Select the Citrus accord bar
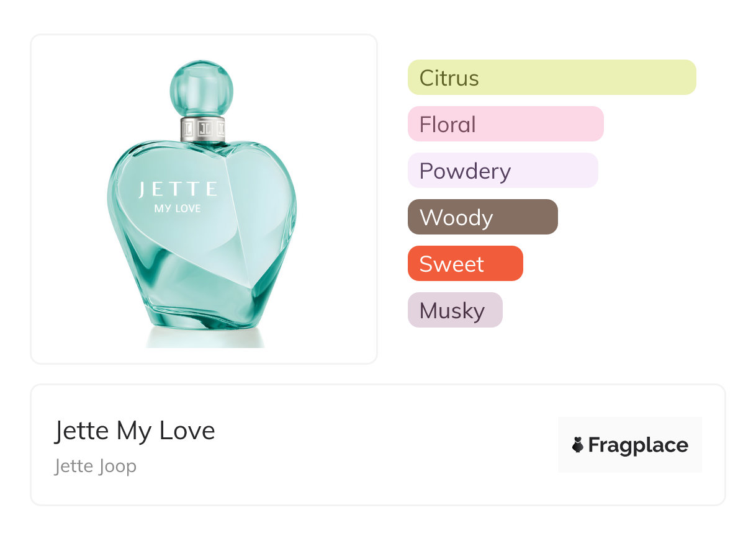 (552, 78)
